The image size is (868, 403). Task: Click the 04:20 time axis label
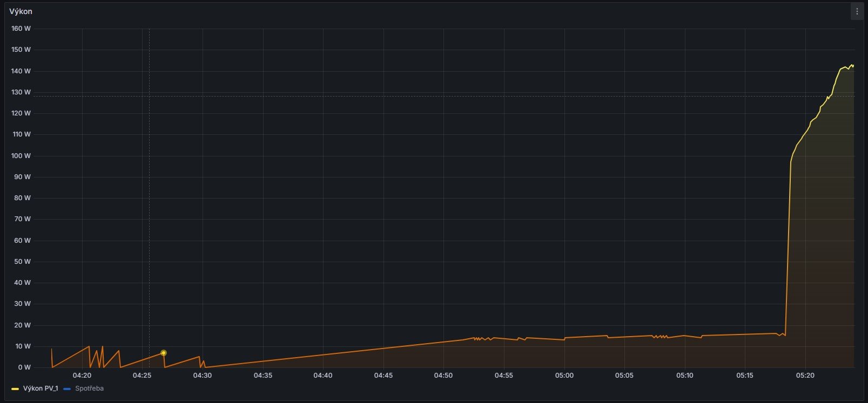click(82, 375)
